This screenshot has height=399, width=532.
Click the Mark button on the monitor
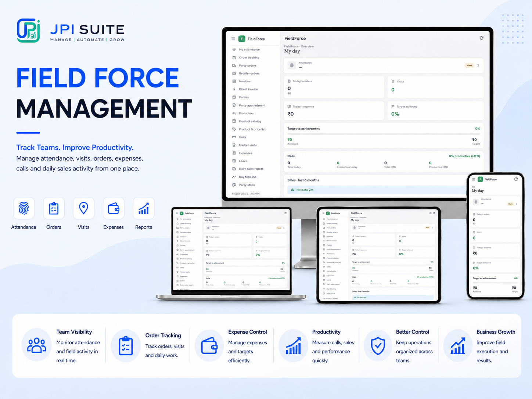[470, 65]
